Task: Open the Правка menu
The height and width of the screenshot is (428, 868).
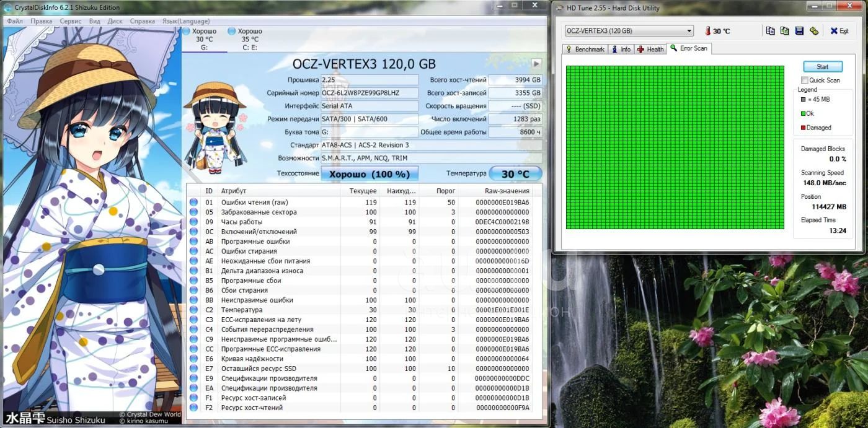Action: [x=42, y=21]
